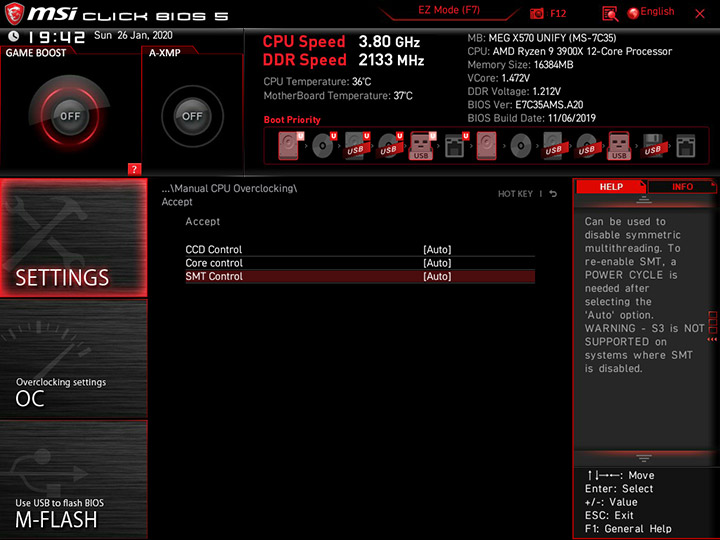Screen dimensions: 720x540
Task: Select the CCD Control row label
Action: pyautogui.click(x=214, y=249)
